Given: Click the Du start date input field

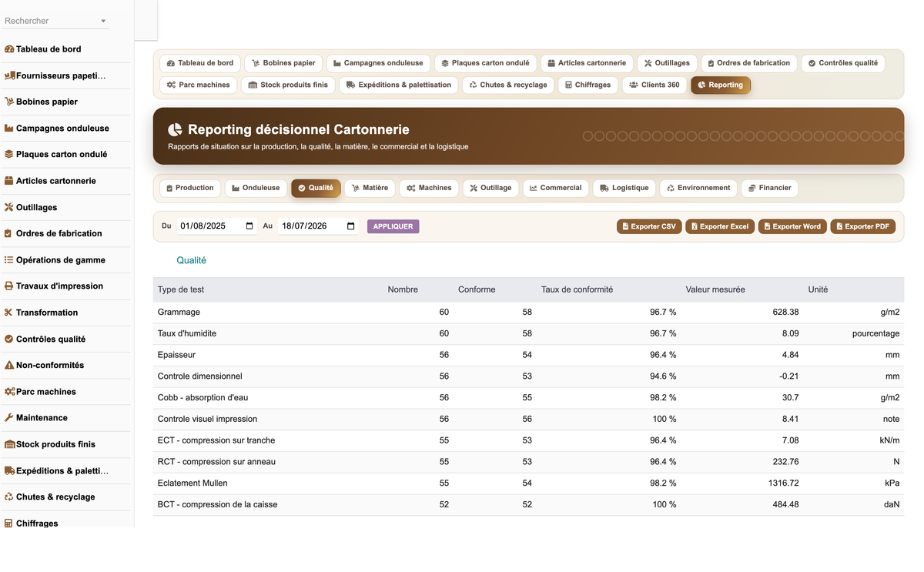Looking at the screenshot, I should (x=216, y=226).
